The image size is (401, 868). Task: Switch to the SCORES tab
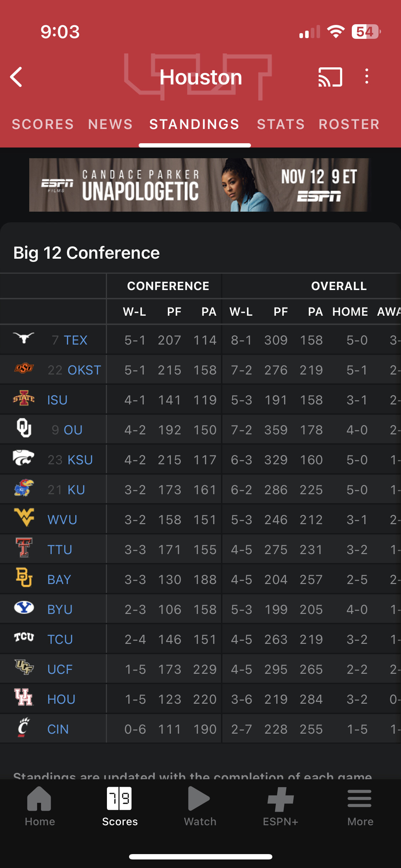pos(43,124)
